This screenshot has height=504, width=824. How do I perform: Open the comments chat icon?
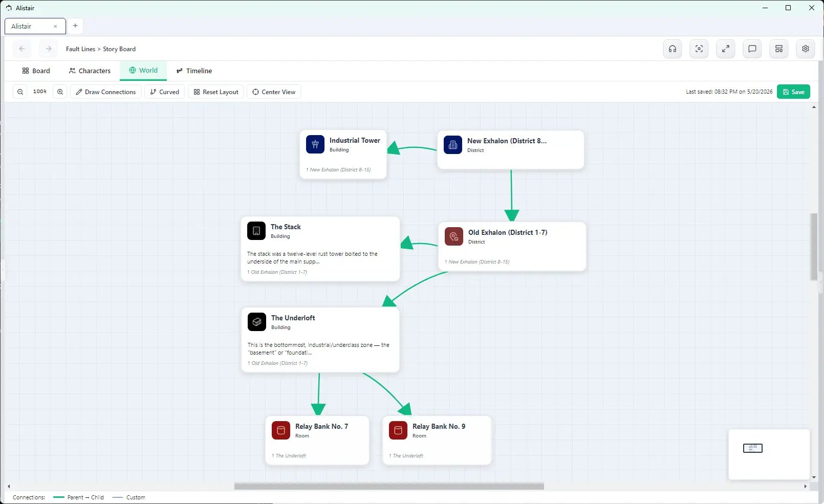point(752,49)
